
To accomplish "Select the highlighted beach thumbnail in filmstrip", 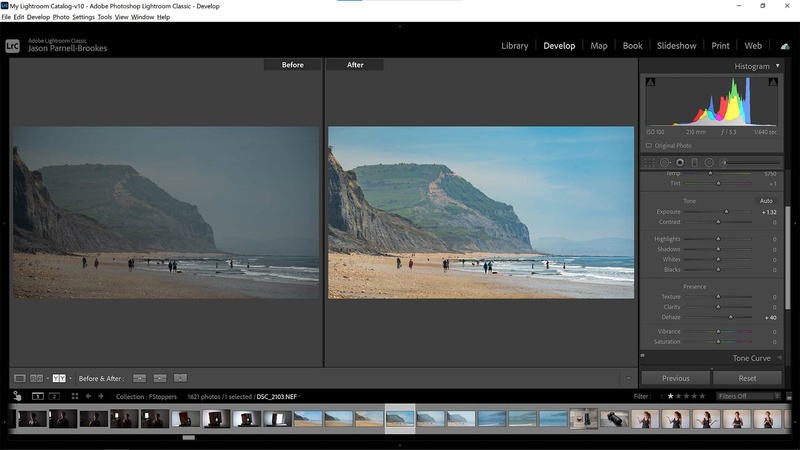I will tap(399, 418).
